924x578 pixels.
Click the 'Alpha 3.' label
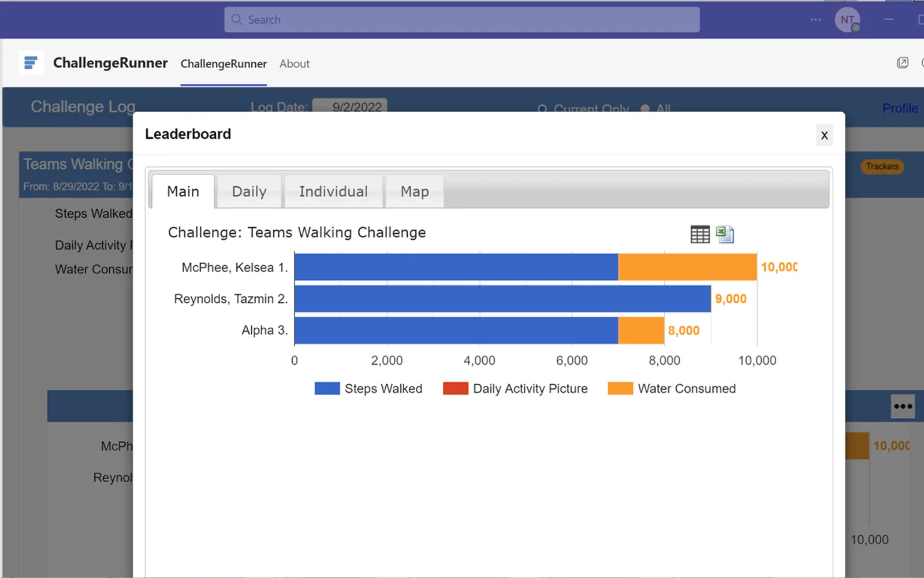pyautogui.click(x=264, y=330)
